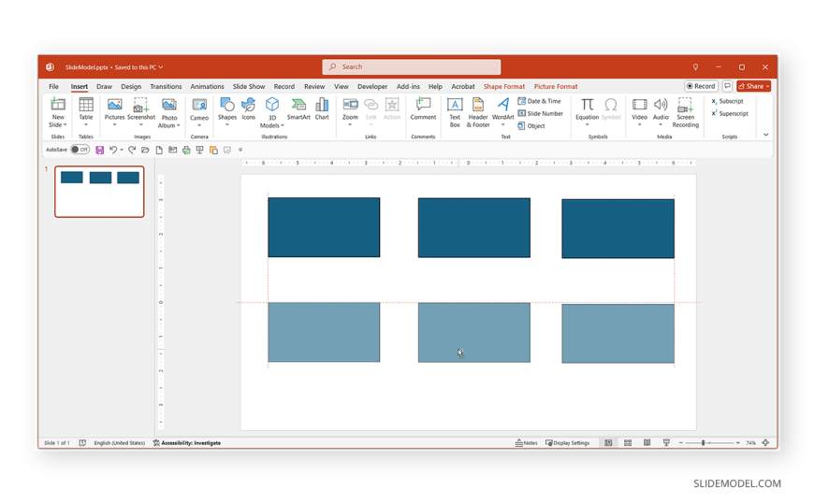
Task: Open file name saved-location dropdown in title bar
Action: click(x=161, y=67)
